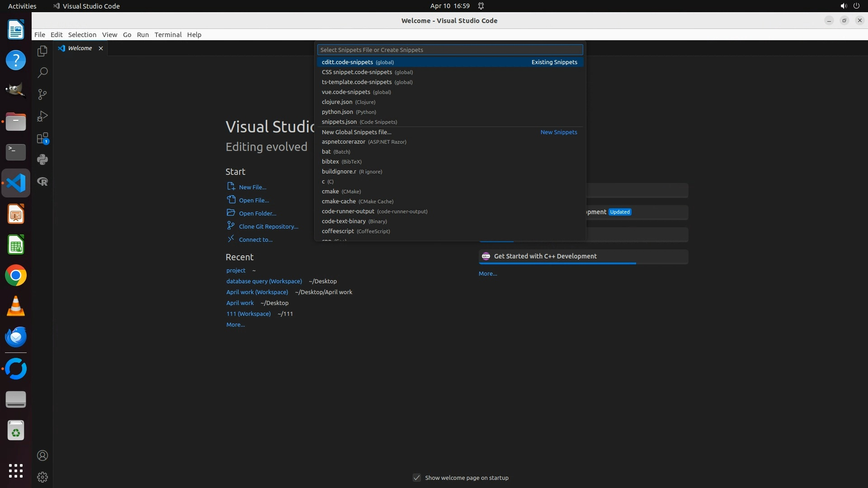Image resolution: width=868 pixels, height=488 pixels.
Task: Open the Manage gear icon
Action: (42, 477)
